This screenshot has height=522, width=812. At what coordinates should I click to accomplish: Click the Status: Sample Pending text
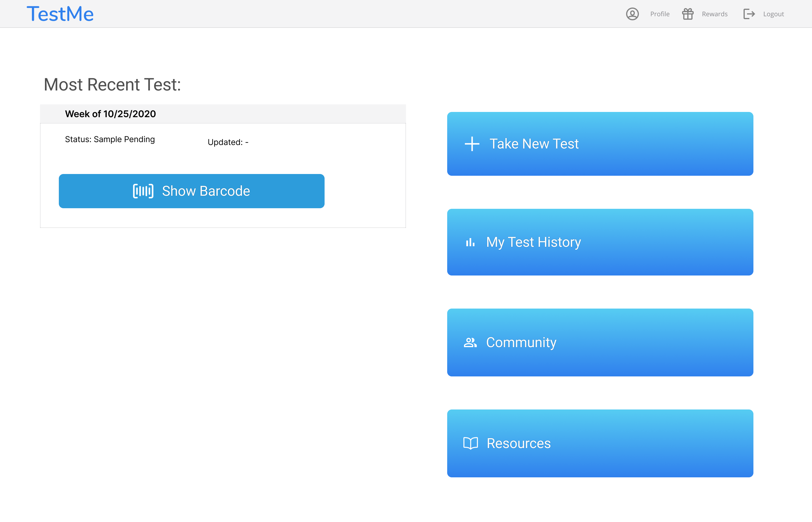point(110,139)
